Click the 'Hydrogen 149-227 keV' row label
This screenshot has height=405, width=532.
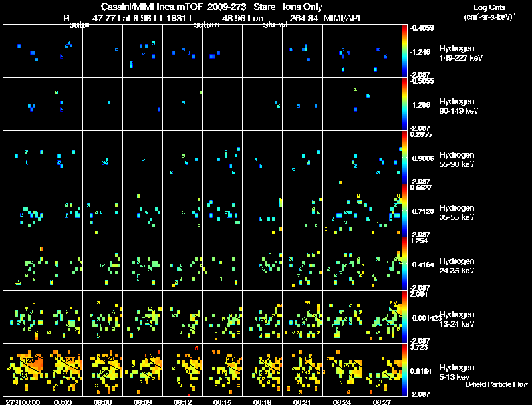click(460, 53)
